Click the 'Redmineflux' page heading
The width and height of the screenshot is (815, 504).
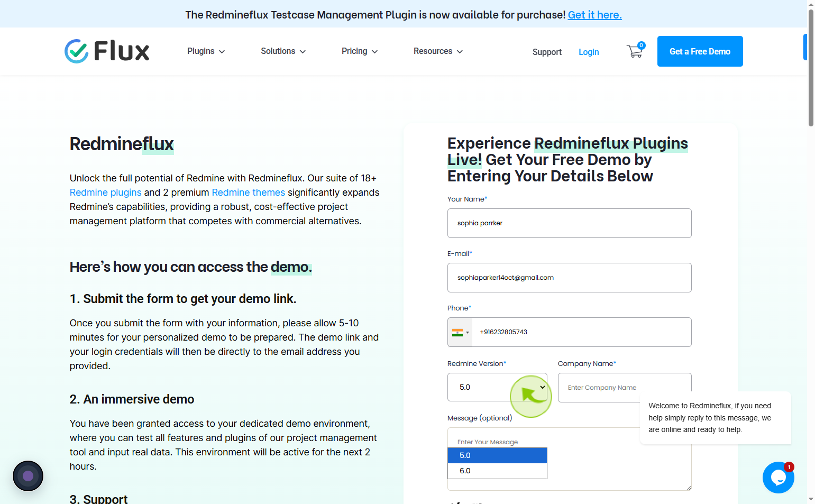coord(122,144)
